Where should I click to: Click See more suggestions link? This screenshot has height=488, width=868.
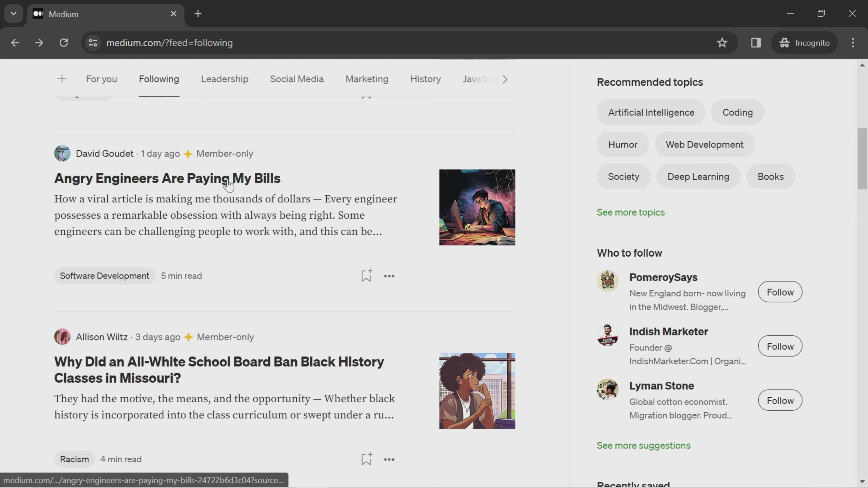(643, 445)
